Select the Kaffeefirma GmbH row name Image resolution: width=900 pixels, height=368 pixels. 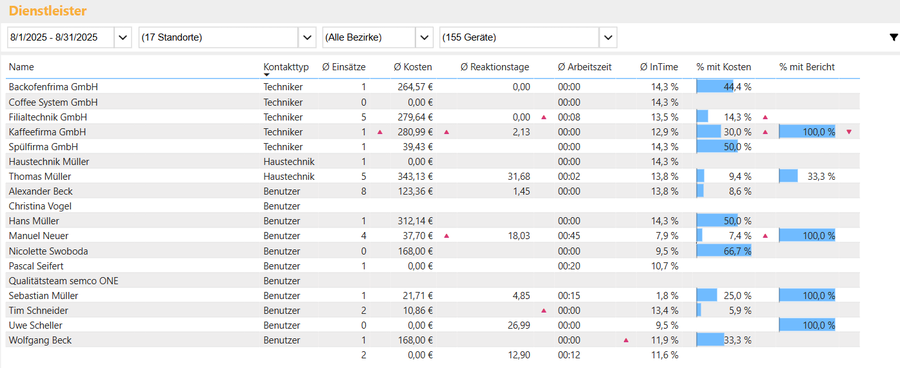coord(48,131)
